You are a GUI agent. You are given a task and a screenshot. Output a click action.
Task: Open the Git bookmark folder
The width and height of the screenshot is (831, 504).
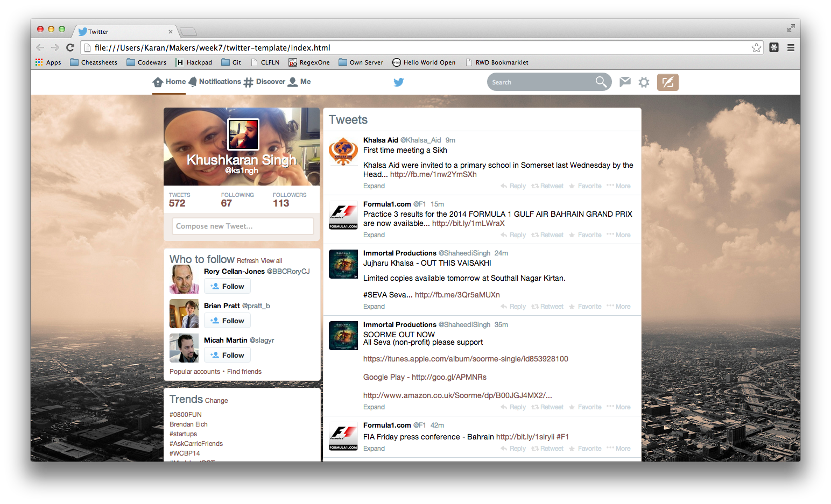[231, 62]
